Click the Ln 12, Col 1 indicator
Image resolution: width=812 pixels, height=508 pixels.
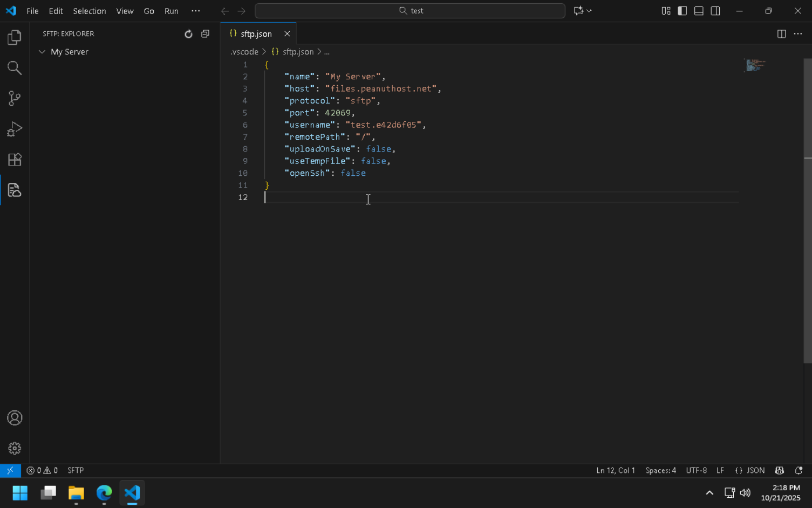click(615, 470)
